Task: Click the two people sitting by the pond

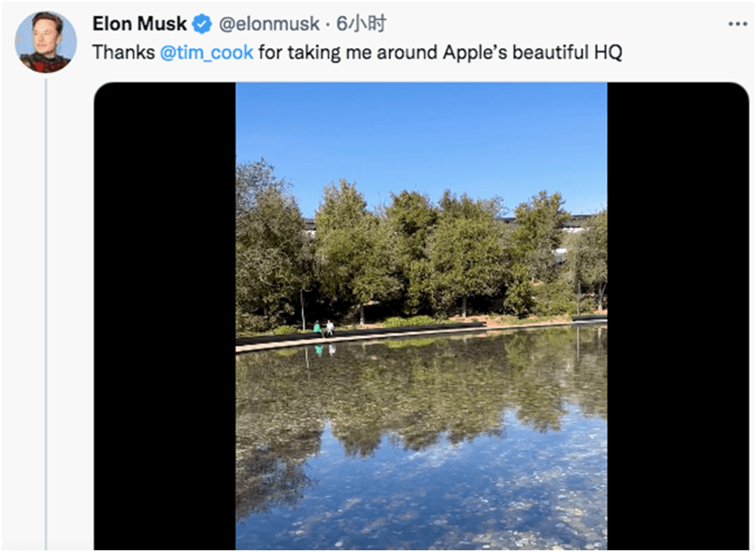Action: [324, 329]
